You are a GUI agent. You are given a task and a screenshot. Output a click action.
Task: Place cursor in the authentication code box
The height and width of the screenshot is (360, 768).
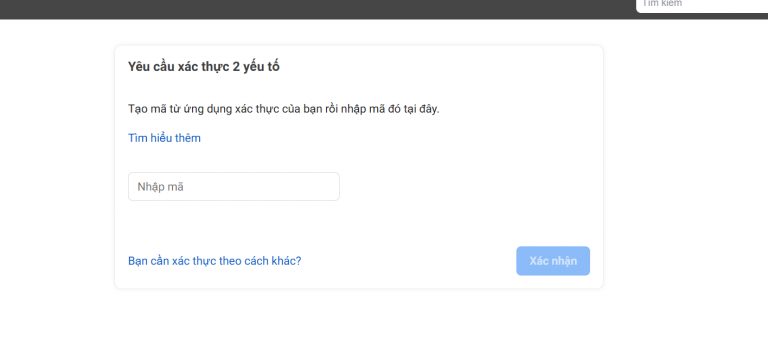(234, 187)
